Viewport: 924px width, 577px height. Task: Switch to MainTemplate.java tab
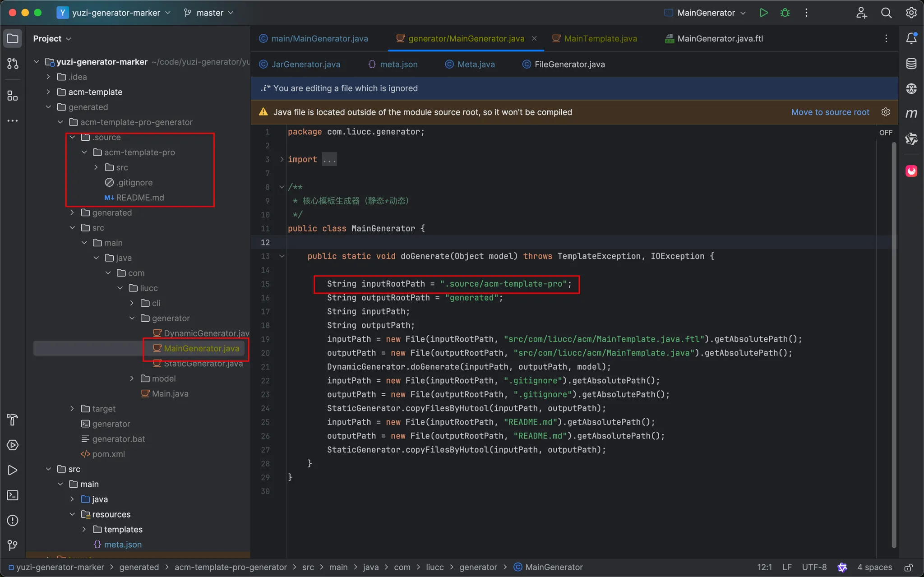click(600, 38)
